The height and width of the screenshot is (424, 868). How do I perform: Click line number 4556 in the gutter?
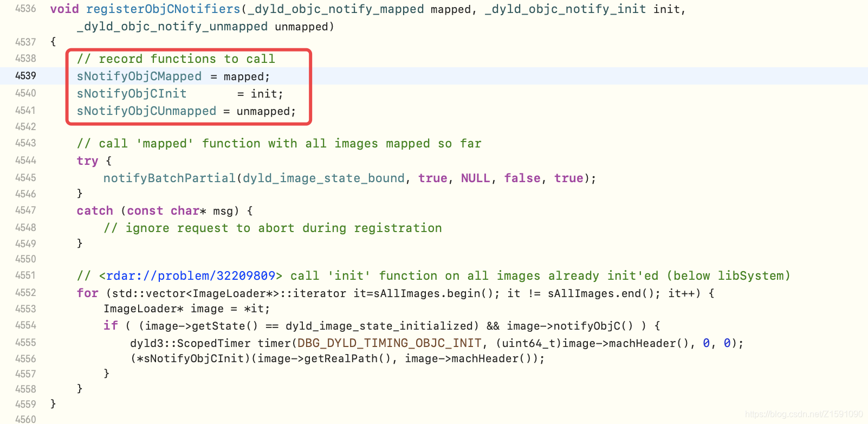tap(25, 359)
